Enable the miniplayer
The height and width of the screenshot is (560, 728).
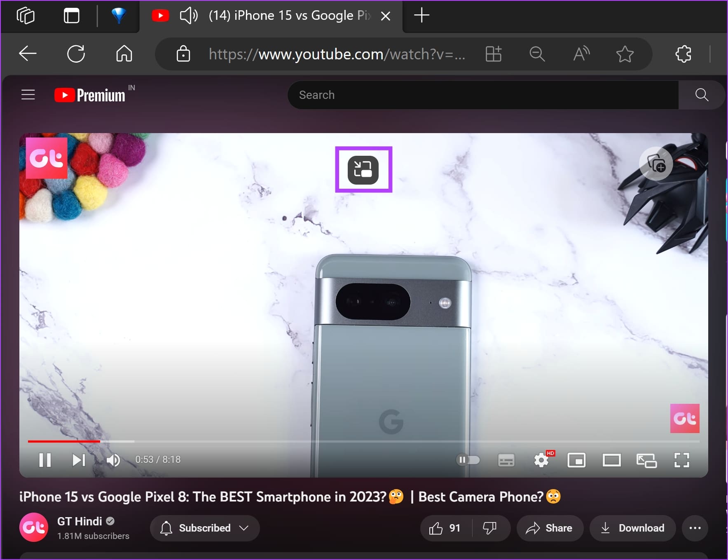pyautogui.click(x=576, y=460)
